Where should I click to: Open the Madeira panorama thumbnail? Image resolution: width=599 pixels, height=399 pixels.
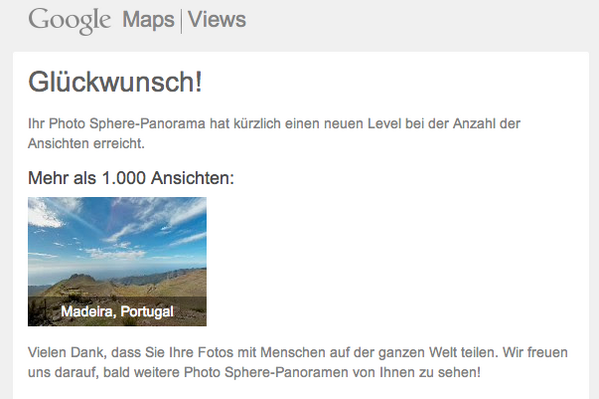[117, 261]
